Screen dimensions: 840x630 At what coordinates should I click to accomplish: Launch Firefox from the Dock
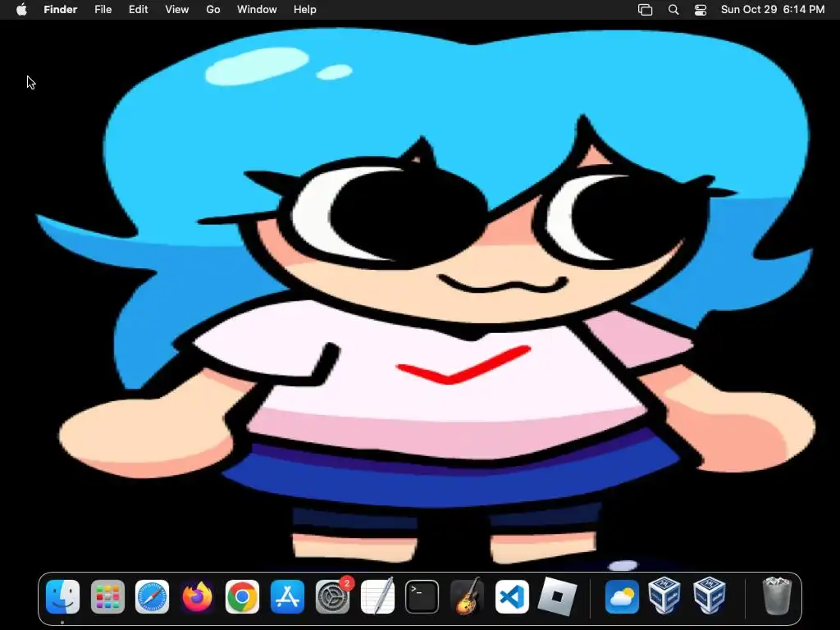[197, 597]
